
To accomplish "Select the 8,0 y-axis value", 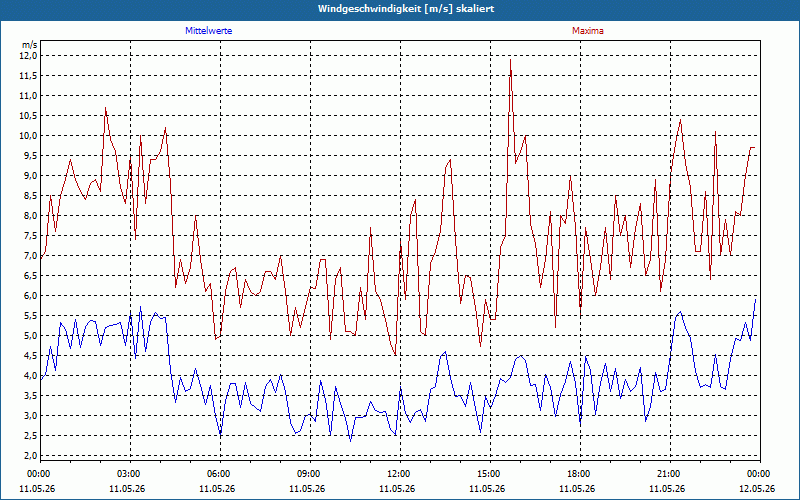I will 30,215.
